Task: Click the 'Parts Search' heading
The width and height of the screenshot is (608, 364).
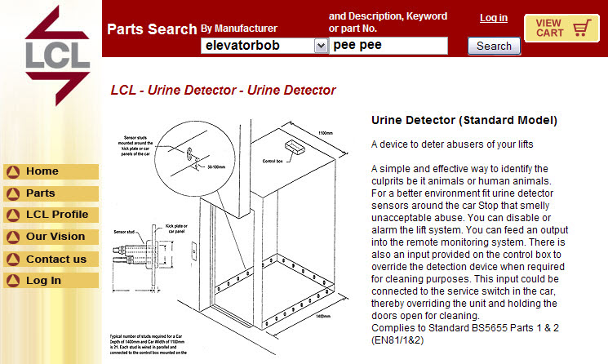Action: pyautogui.click(x=152, y=29)
